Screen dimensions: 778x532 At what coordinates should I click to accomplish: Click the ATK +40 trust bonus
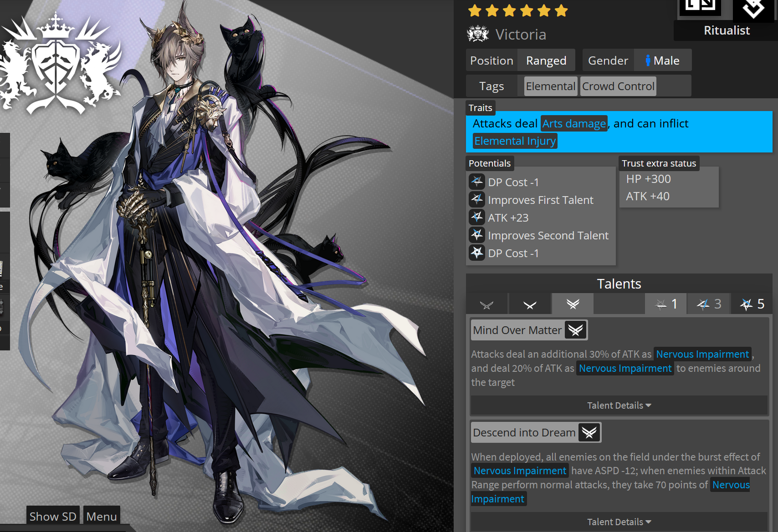(648, 197)
